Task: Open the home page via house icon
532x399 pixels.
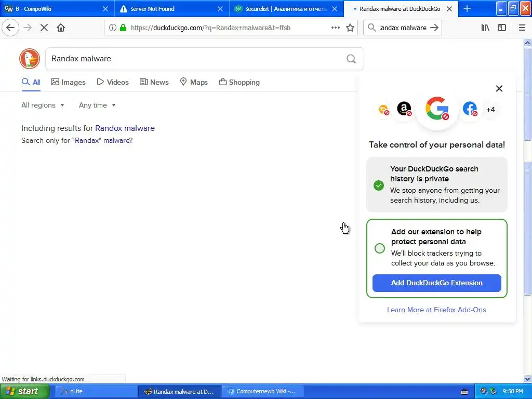Action: 61,28
